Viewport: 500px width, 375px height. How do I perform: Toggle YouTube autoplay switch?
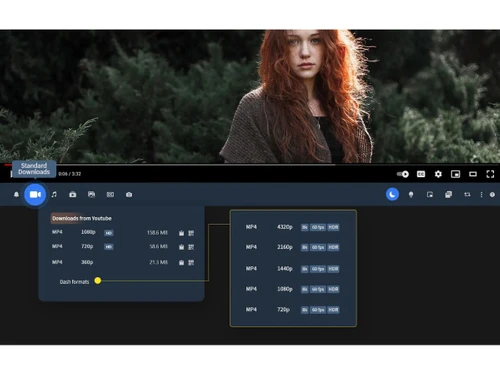click(x=403, y=174)
